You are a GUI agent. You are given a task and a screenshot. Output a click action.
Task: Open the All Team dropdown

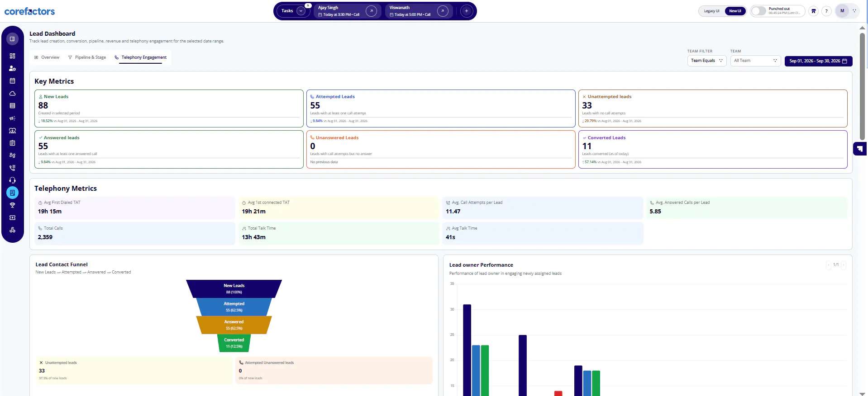click(755, 61)
